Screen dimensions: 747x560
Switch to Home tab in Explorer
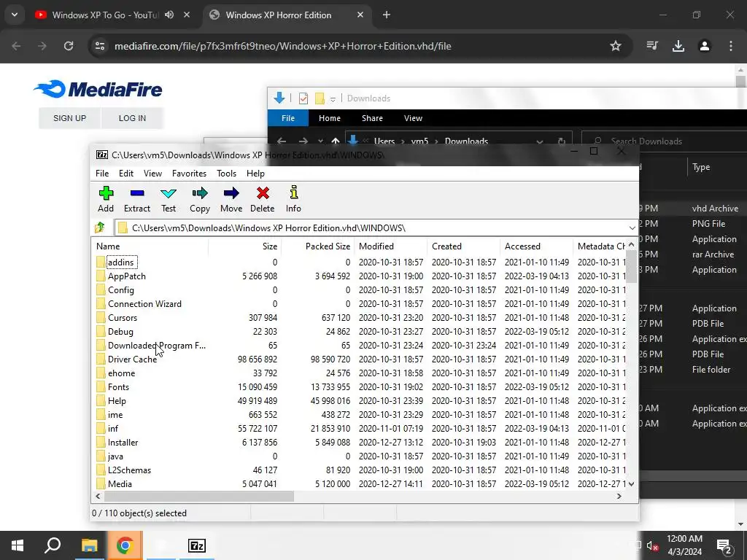coord(330,118)
